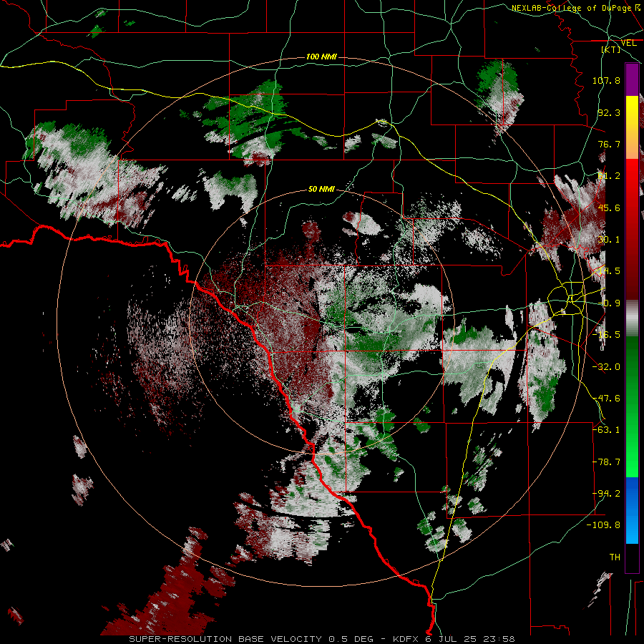
Task: Click the [KT] units label
Action: pos(611,49)
